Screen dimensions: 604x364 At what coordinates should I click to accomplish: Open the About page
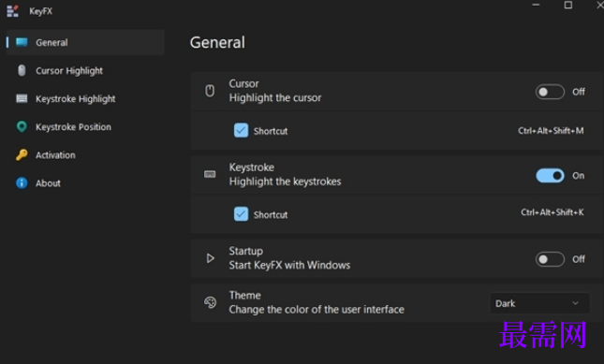[85, 182]
